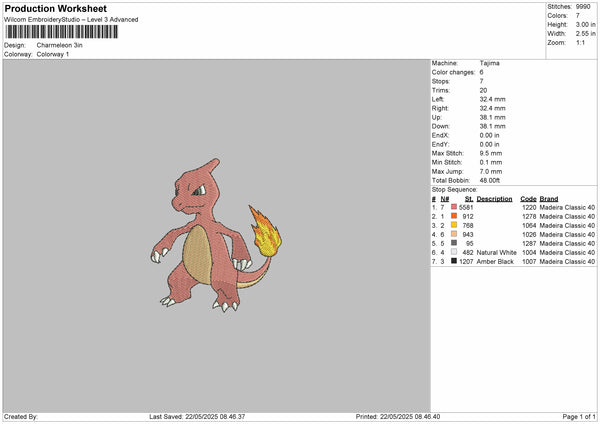Click the Charmeleon embroidery design preview

[216, 235]
